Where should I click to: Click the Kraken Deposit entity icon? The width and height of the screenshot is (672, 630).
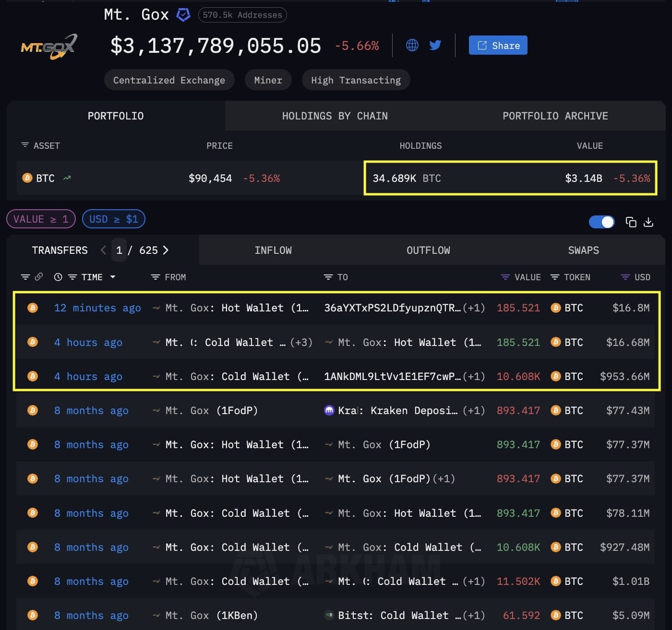pos(329,410)
